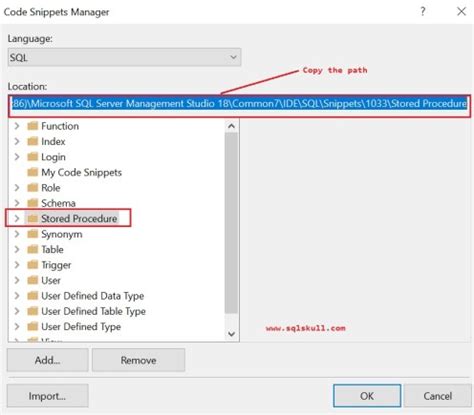474x415 pixels.
Task: Click the folder list scroll up arrow
Action: tap(231, 126)
